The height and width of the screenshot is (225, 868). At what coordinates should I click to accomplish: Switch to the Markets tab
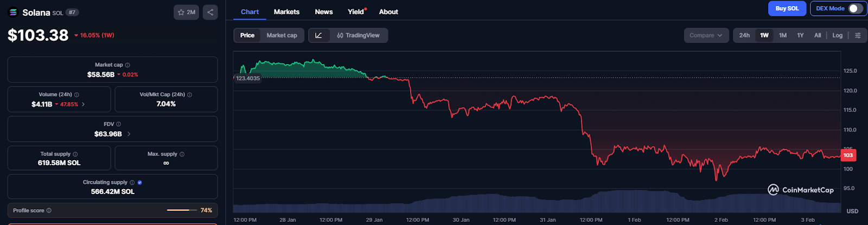[286, 12]
